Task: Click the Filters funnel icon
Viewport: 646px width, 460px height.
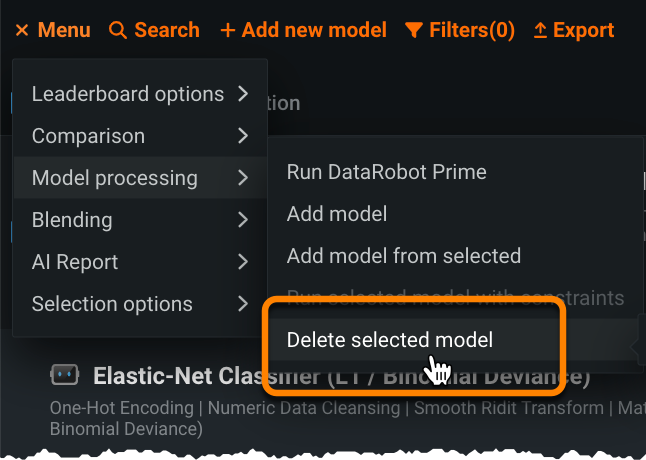Action: [414, 31]
